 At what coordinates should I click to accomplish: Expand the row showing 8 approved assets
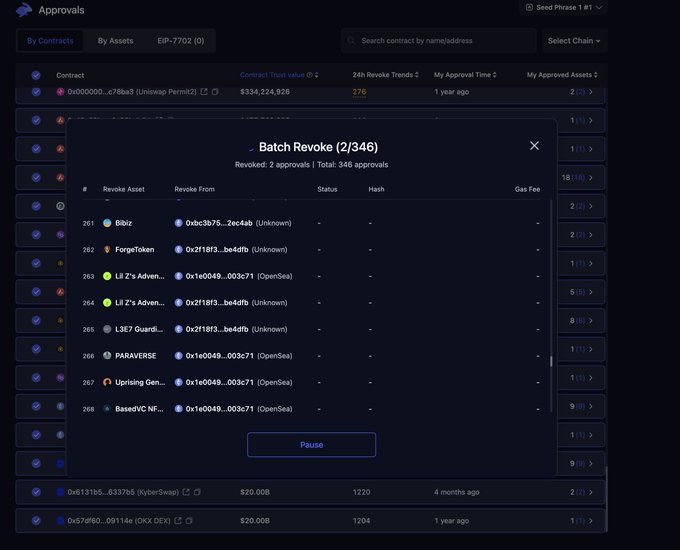[x=591, y=321]
